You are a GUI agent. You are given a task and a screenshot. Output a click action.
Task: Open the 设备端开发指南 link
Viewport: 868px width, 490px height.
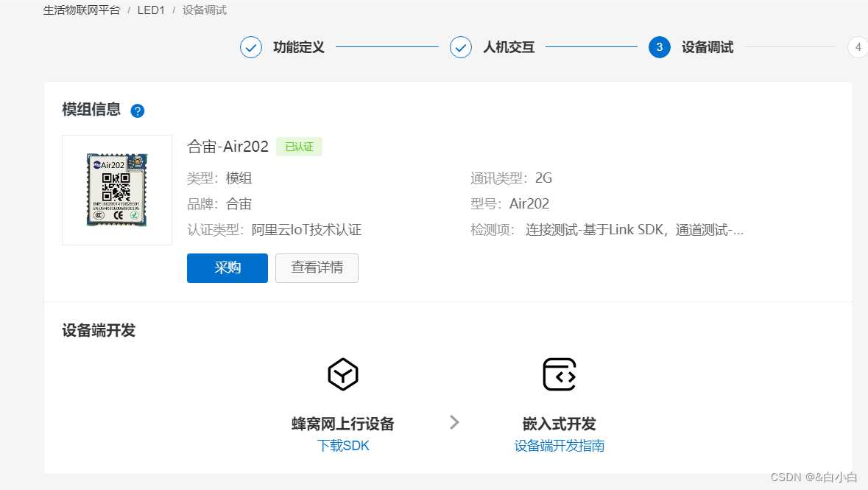click(x=559, y=446)
